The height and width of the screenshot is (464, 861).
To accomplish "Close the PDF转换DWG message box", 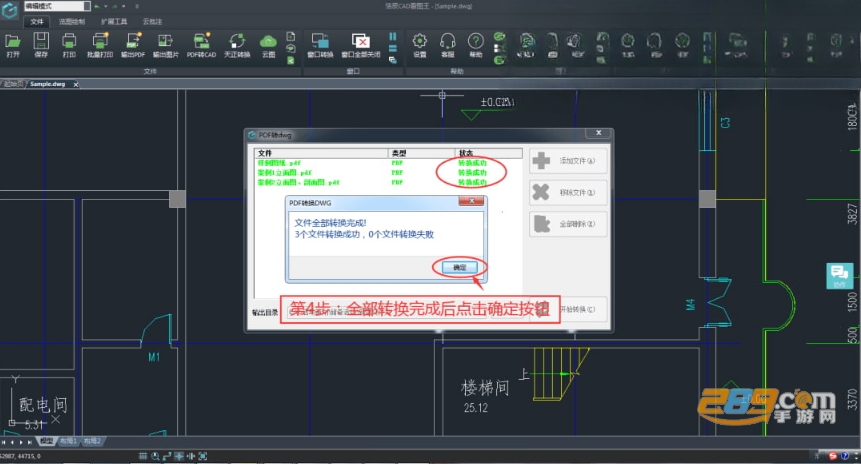I will click(x=471, y=202).
